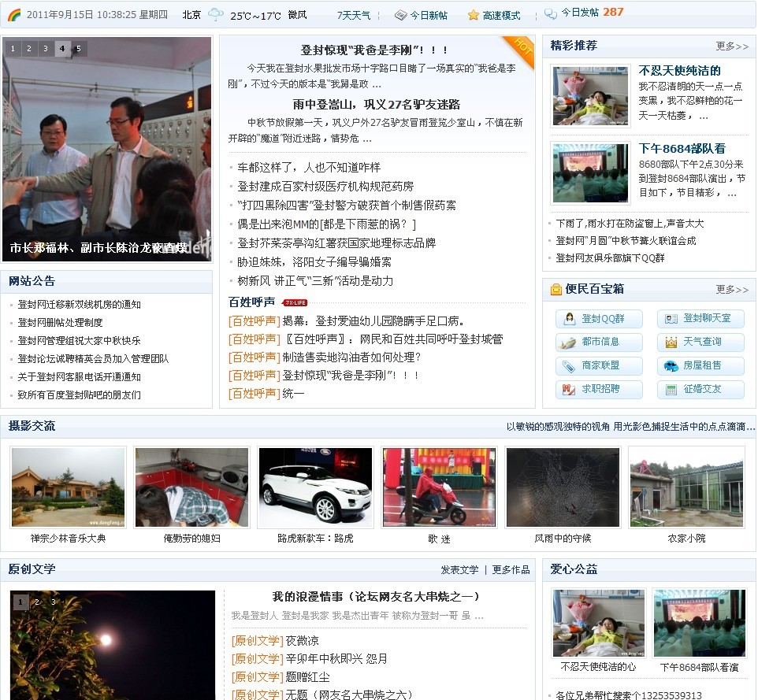Click the 登封QQ群 penguin icon
This screenshot has height=700, width=758.
[x=570, y=318]
